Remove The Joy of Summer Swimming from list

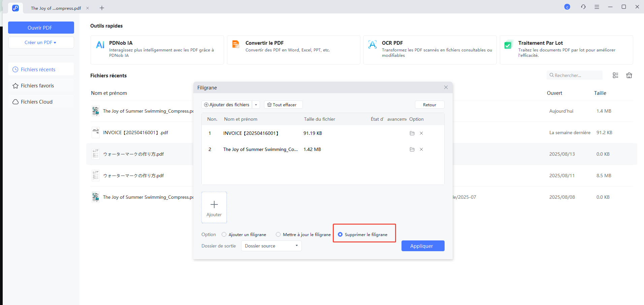421,149
